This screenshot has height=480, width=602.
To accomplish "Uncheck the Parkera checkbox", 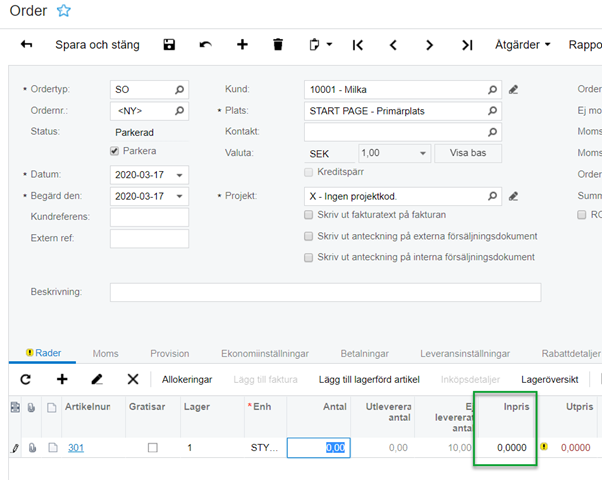I will pos(115,152).
